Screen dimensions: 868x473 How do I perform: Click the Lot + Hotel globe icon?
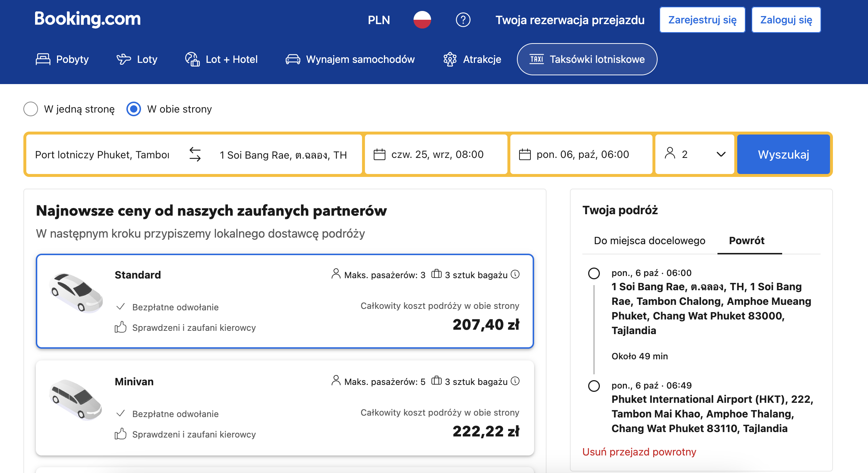tap(192, 59)
